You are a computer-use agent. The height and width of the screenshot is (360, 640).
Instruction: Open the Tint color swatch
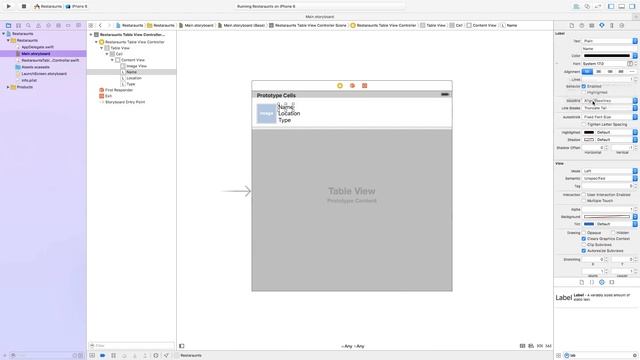589,224
